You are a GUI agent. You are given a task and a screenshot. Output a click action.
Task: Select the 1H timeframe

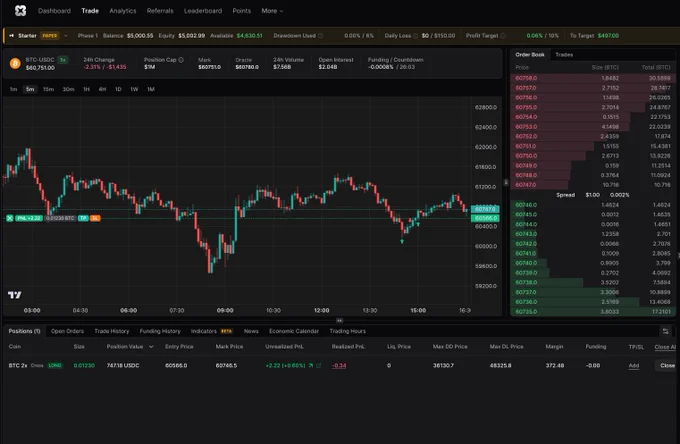pos(86,89)
